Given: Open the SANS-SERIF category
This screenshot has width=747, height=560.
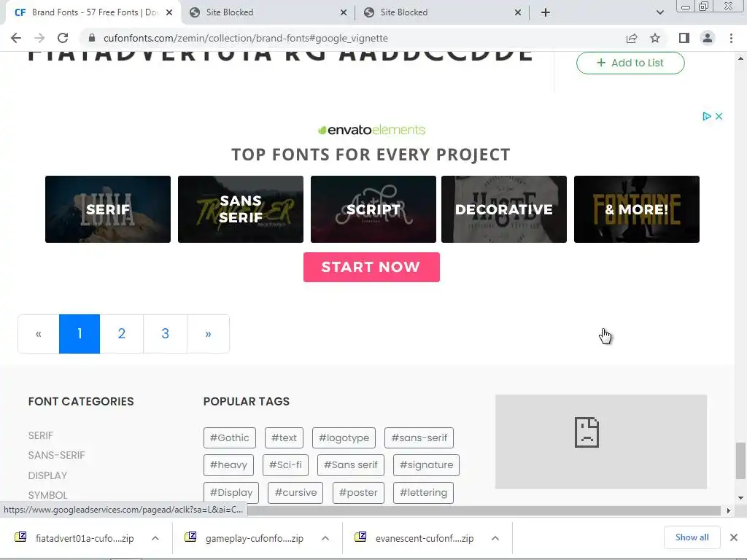Looking at the screenshot, I should pyautogui.click(x=56, y=455).
